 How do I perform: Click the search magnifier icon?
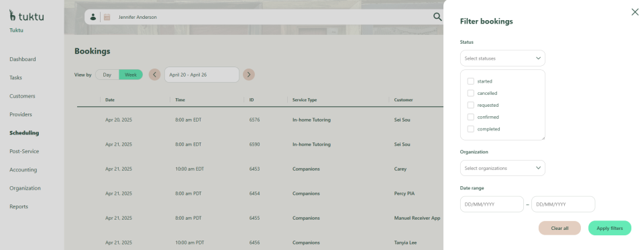437,17
